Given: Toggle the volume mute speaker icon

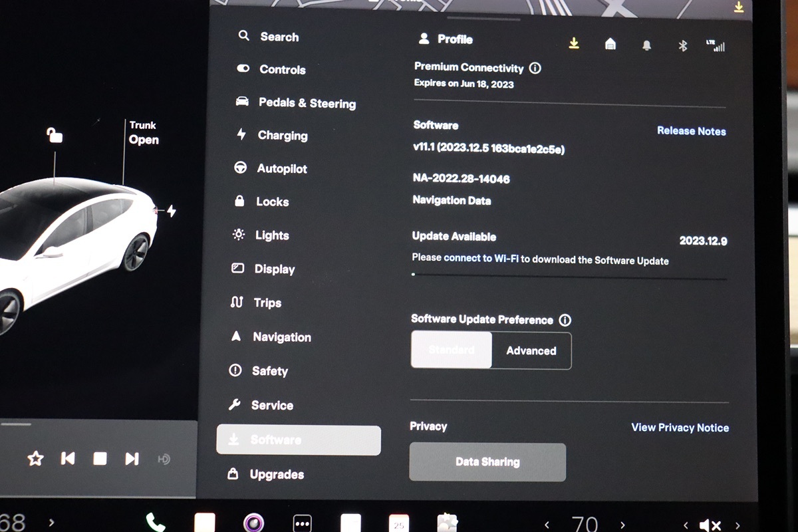Looking at the screenshot, I should pos(710,525).
